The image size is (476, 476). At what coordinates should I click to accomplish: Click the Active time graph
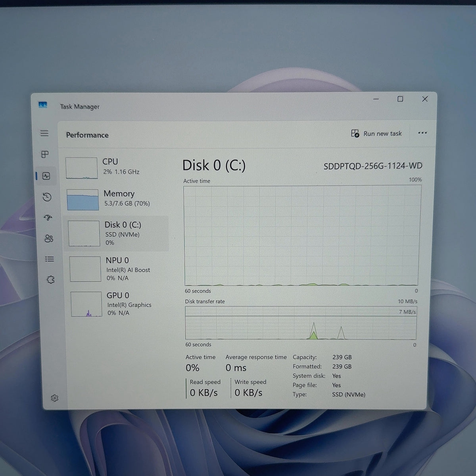tap(301, 236)
